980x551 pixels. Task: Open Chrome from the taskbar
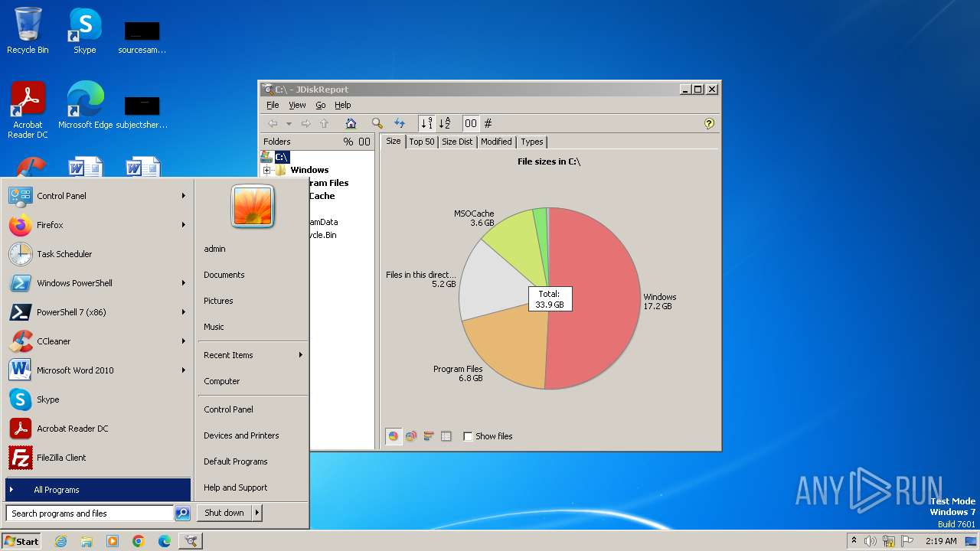pos(139,541)
